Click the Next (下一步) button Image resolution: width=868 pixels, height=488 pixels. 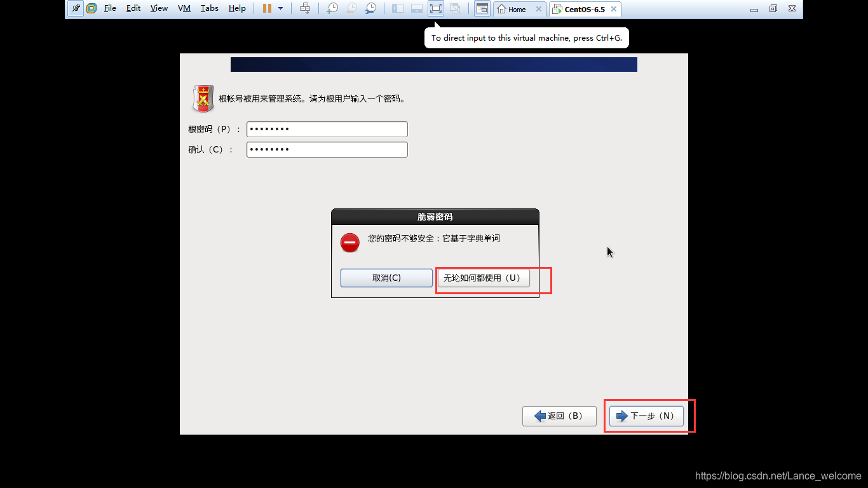646,416
